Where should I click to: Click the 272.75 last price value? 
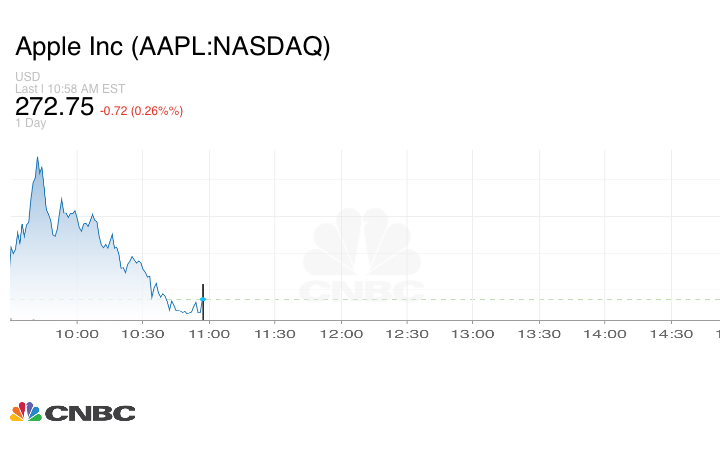[54, 107]
